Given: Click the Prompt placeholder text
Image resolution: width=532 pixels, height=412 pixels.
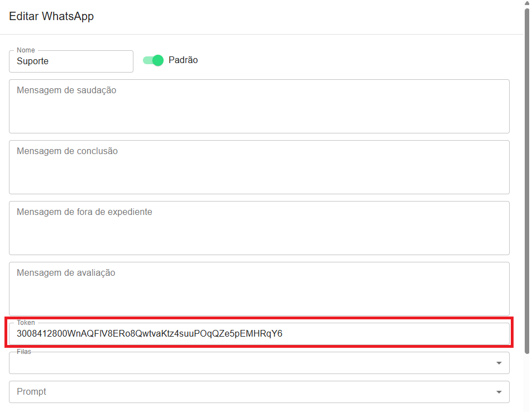Looking at the screenshot, I should [x=32, y=392].
